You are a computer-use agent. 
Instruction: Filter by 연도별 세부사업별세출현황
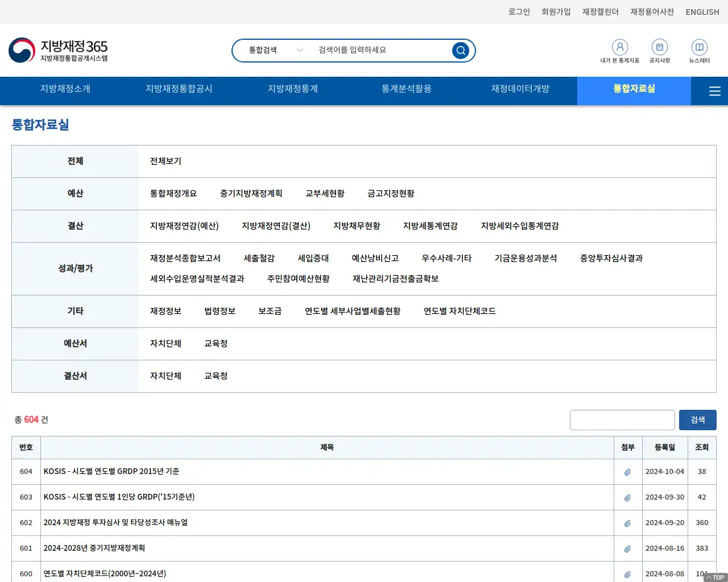pos(353,311)
